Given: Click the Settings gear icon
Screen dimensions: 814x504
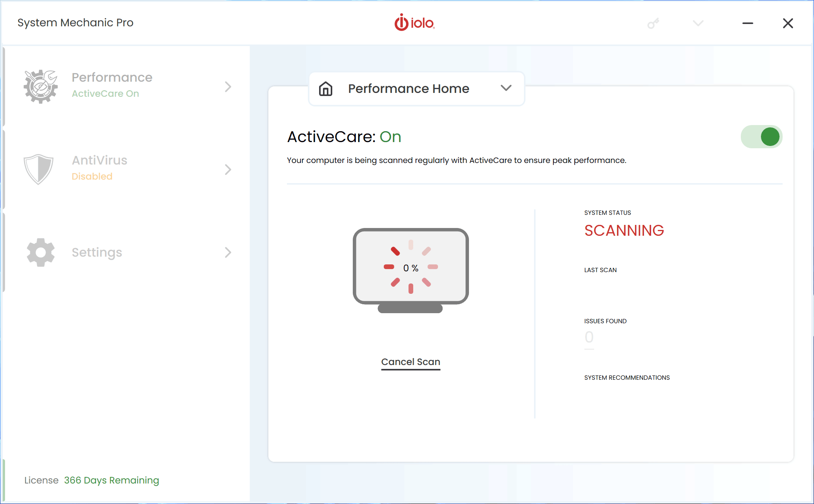Looking at the screenshot, I should point(39,252).
